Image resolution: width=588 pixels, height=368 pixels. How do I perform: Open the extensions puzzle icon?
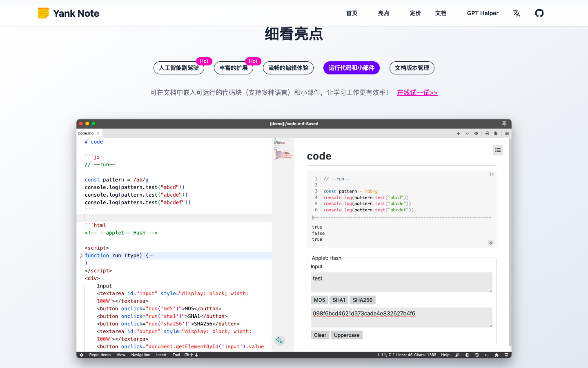(x=497, y=355)
